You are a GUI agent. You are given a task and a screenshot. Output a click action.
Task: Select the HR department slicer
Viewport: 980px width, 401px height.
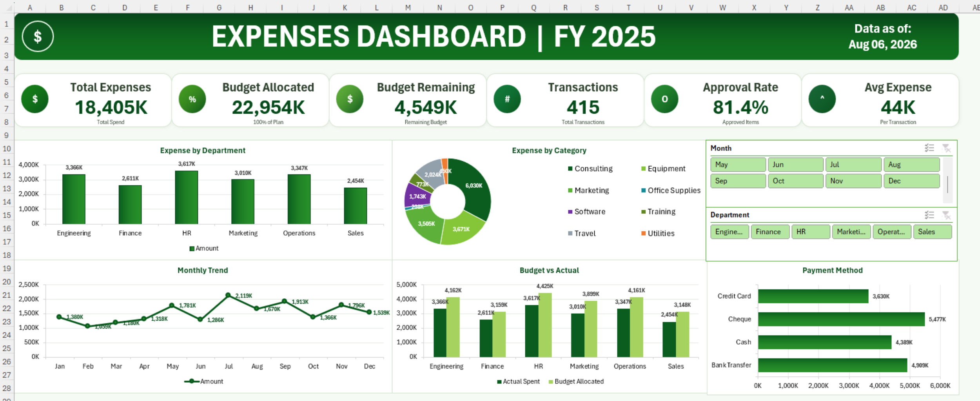tap(811, 232)
